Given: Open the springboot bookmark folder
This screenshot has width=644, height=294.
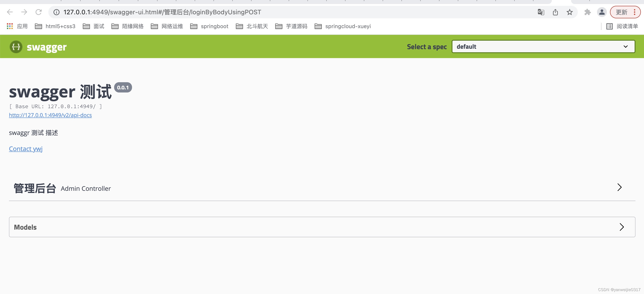Looking at the screenshot, I should point(209,26).
